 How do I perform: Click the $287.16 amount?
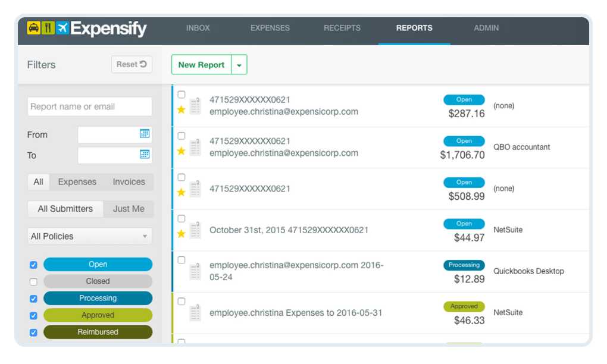click(467, 114)
